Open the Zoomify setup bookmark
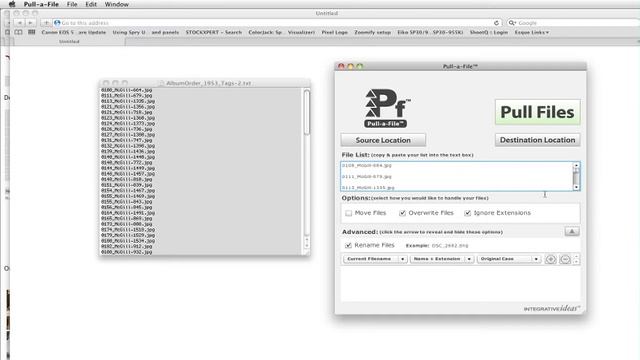640x360 pixels. pos(373,32)
